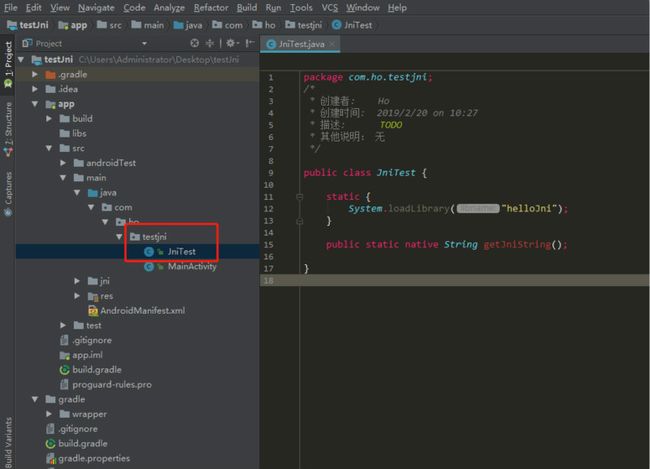Select the app folder .gitignore file

tap(86, 340)
